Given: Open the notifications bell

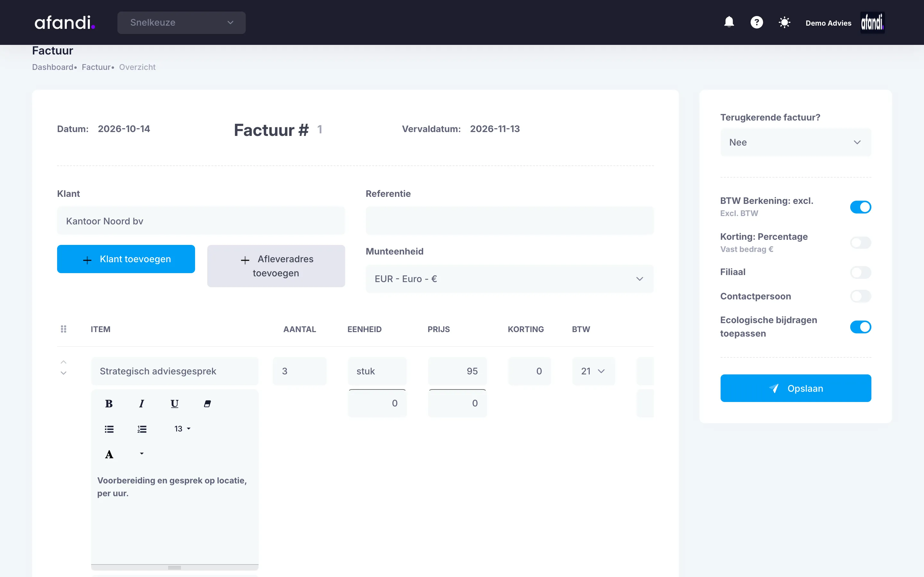Looking at the screenshot, I should pos(729,22).
